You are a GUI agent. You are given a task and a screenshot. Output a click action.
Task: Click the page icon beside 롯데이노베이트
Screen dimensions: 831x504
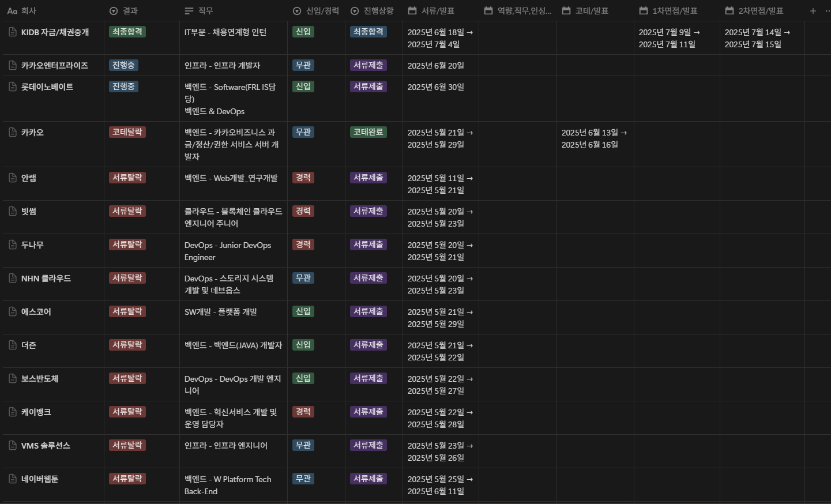click(13, 87)
